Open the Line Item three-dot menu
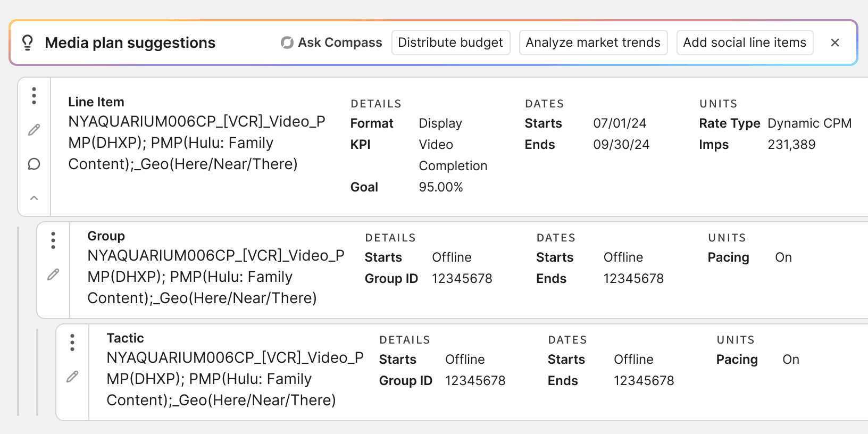Image resolution: width=868 pixels, height=434 pixels. coord(34,96)
